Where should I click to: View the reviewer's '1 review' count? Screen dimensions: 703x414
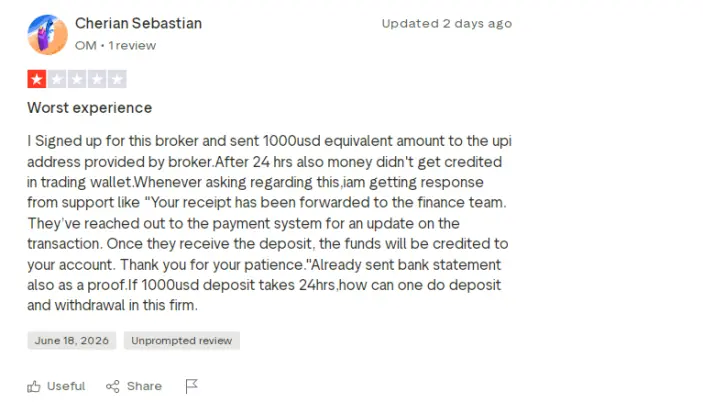tap(132, 45)
